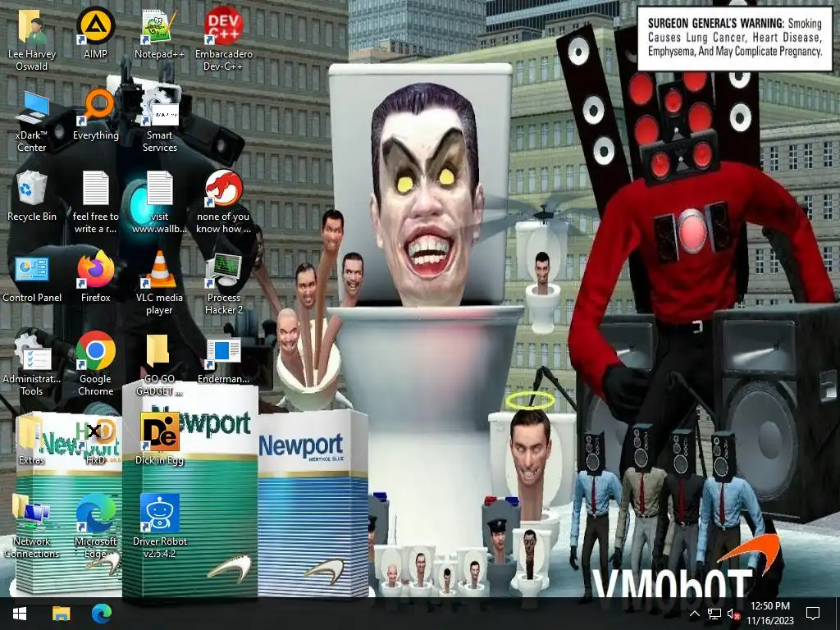840x630 pixels.
Task: Open the Control Panel icon
Action: tap(32, 277)
